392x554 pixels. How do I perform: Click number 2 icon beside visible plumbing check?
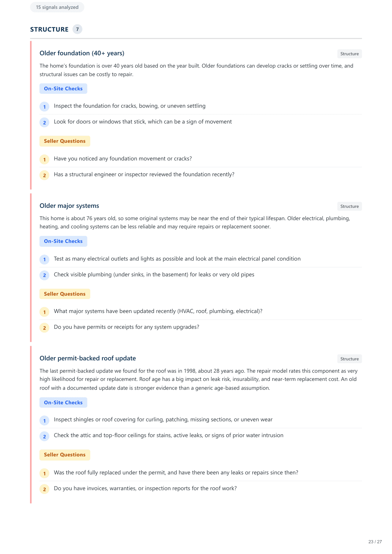click(45, 275)
